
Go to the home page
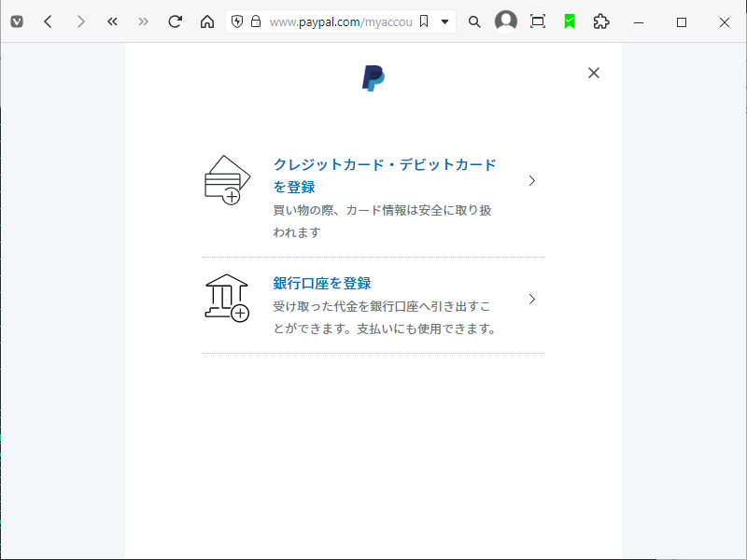click(206, 21)
